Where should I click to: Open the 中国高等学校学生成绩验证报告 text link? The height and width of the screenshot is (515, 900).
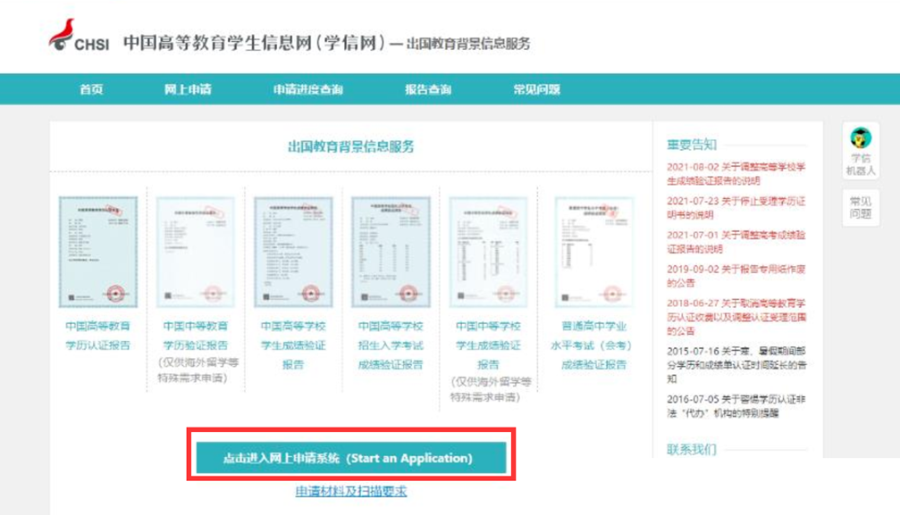point(293,345)
